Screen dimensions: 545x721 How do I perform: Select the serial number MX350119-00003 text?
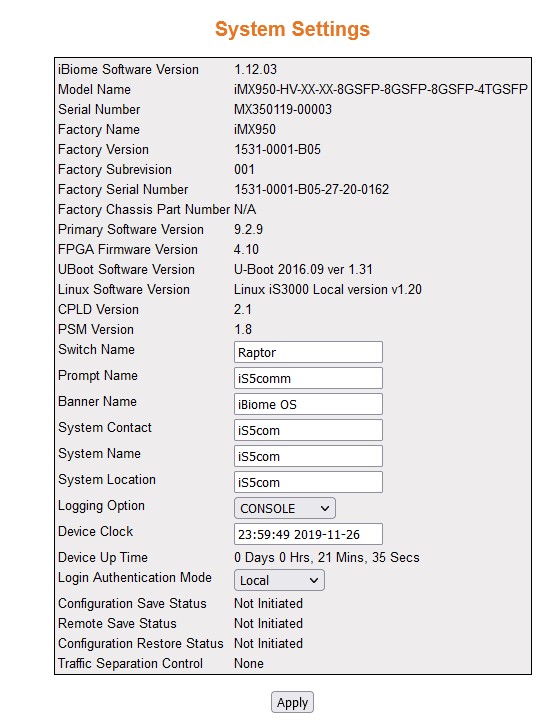283,109
